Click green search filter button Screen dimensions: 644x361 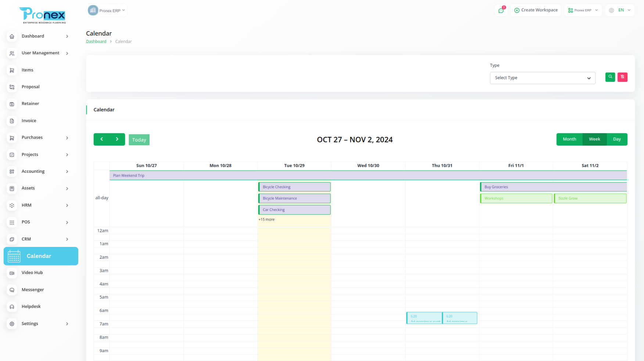click(610, 77)
